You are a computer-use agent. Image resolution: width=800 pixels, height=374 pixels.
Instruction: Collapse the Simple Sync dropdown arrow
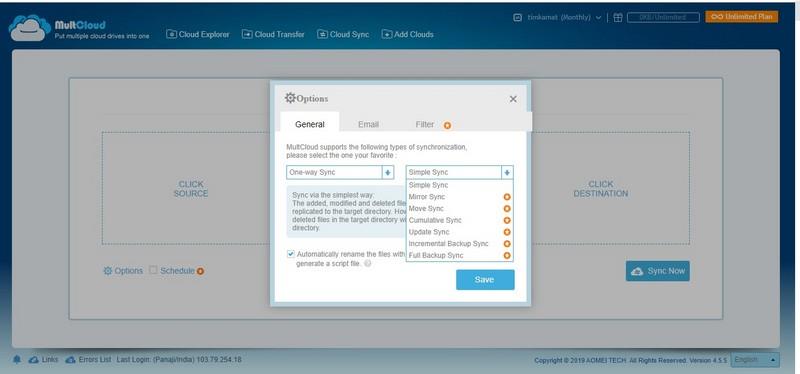(x=507, y=172)
